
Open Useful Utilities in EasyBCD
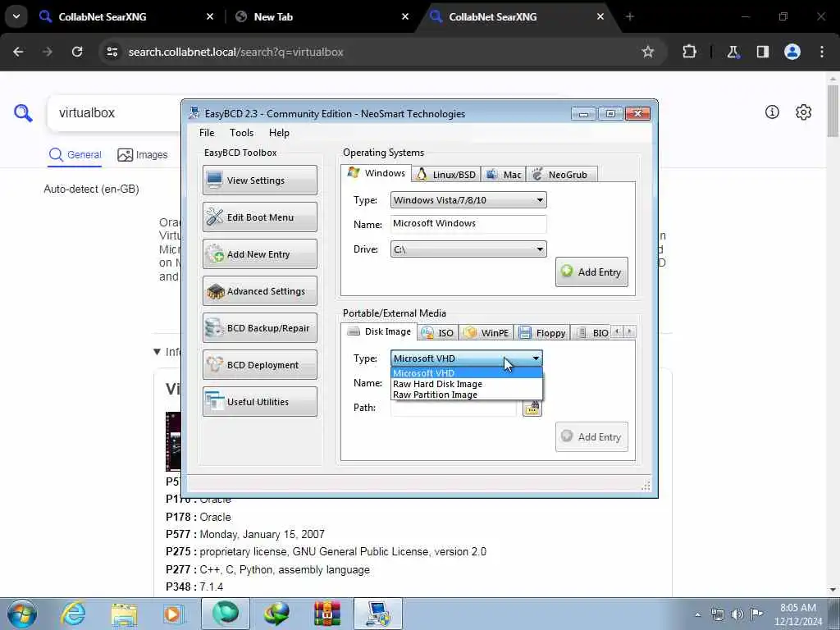260,402
